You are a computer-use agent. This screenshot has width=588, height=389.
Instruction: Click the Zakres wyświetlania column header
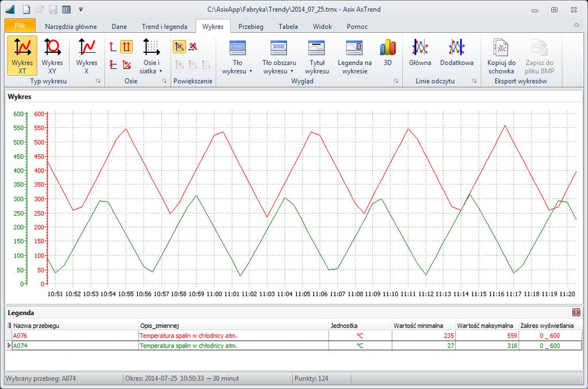pos(551,325)
